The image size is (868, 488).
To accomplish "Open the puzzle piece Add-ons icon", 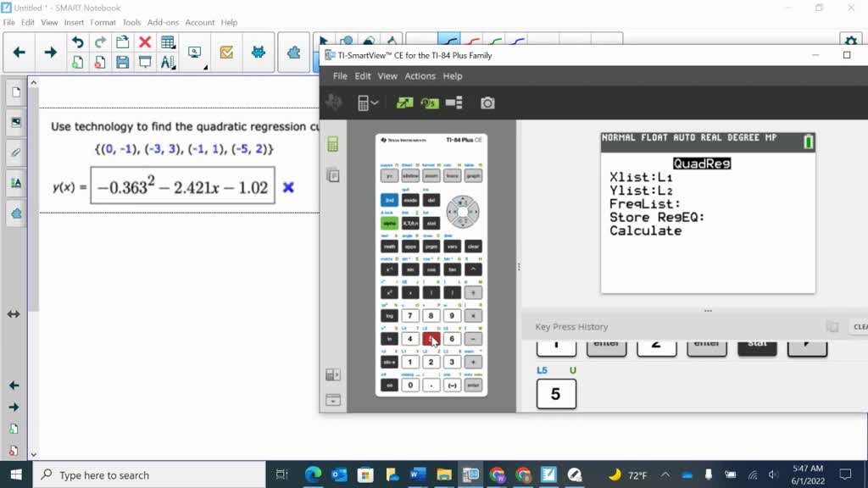I will tap(293, 53).
